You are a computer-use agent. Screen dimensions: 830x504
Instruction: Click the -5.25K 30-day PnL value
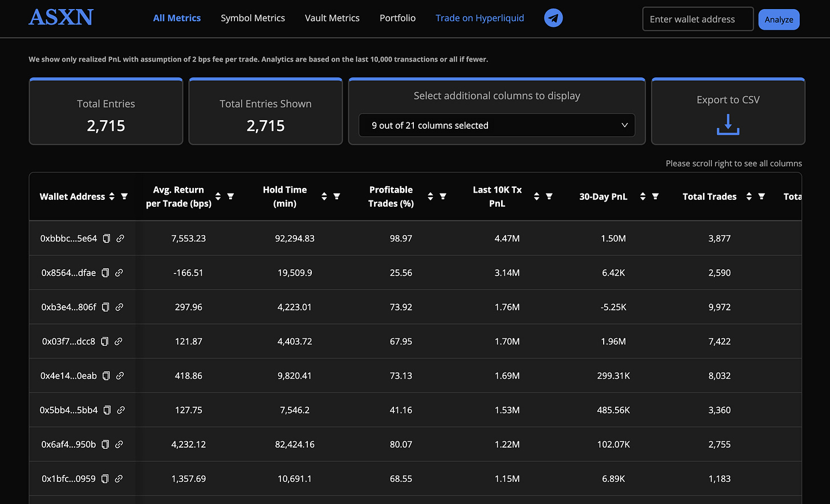pos(613,307)
